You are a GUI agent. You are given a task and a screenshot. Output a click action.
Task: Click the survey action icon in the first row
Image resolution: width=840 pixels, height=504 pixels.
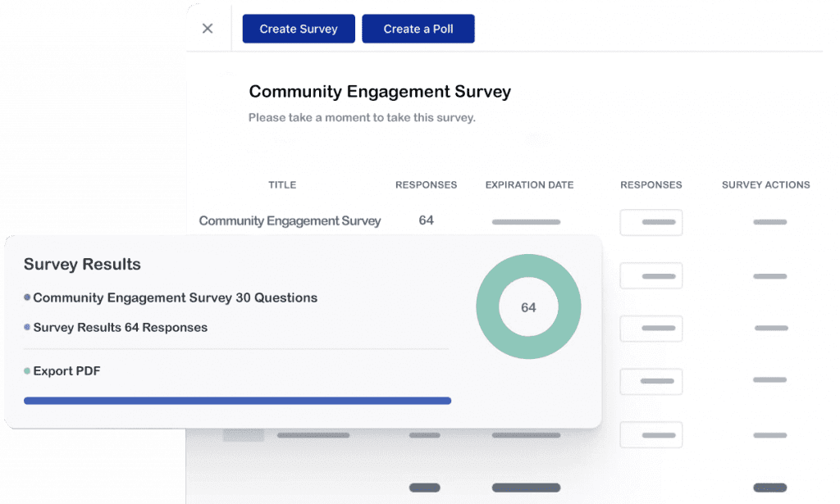[x=769, y=221]
